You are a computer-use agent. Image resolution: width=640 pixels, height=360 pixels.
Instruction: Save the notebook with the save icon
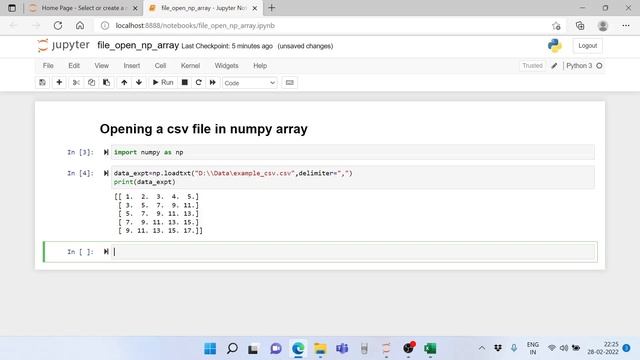pos(42,82)
